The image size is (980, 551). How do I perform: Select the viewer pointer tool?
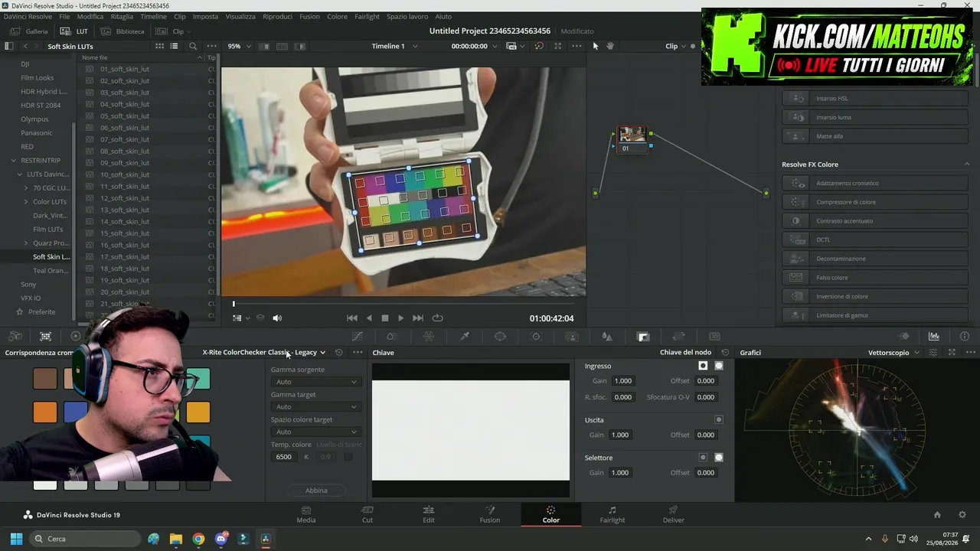tap(596, 46)
